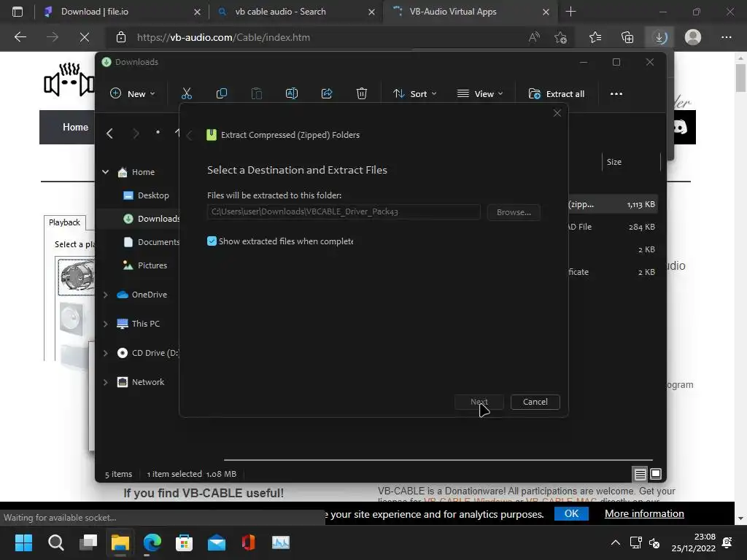Open Mail app from the taskbar

(216, 542)
